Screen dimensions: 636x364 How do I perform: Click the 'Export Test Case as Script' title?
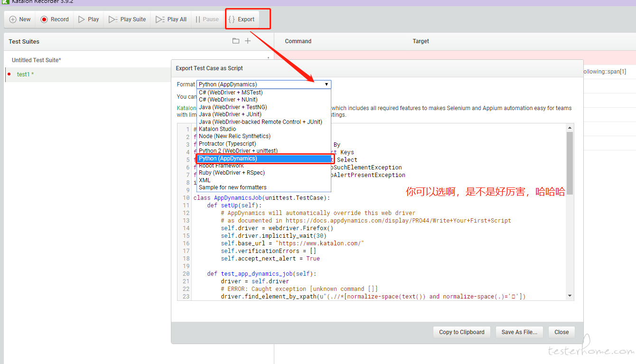209,68
